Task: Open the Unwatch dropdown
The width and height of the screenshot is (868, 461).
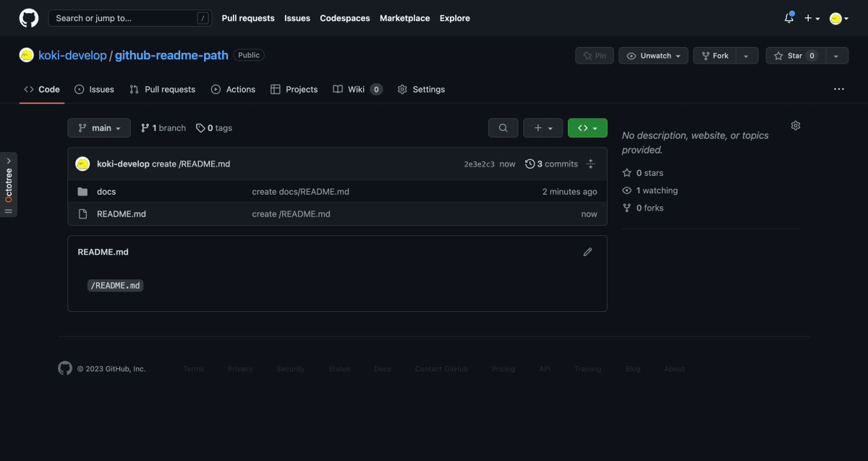Action: coord(653,56)
